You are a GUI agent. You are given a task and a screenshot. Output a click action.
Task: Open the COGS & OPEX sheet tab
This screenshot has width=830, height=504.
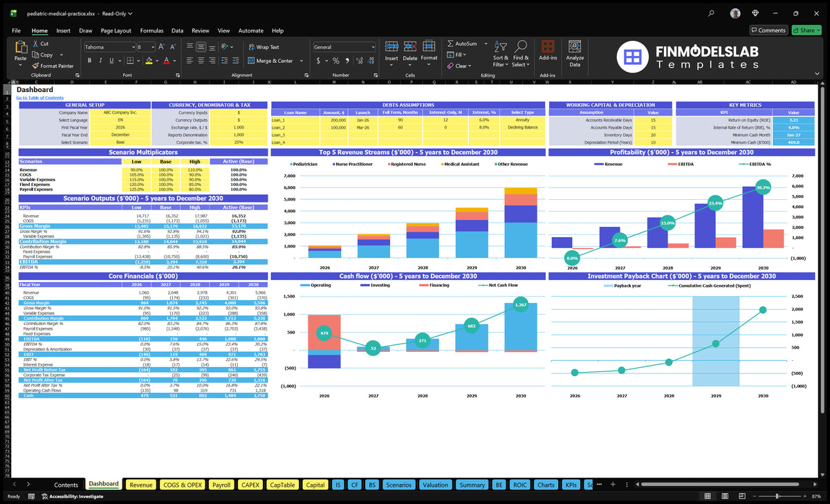pyautogui.click(x=183, y=485)
